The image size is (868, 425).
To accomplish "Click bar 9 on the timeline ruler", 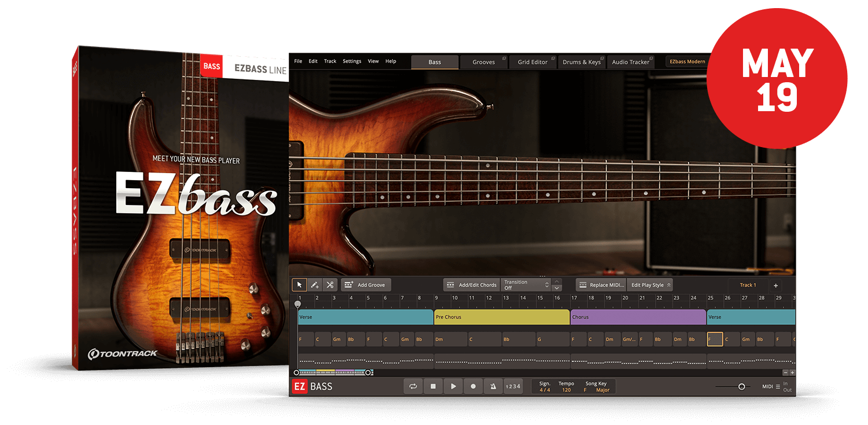I will click(437, 298).
